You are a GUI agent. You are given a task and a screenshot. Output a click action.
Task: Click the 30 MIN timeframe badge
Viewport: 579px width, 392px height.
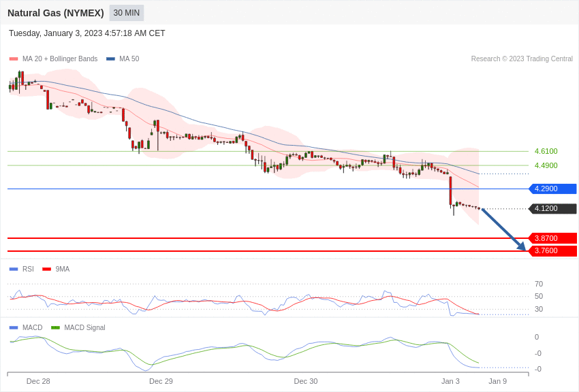pyautogui.click(x=127, y=13)
